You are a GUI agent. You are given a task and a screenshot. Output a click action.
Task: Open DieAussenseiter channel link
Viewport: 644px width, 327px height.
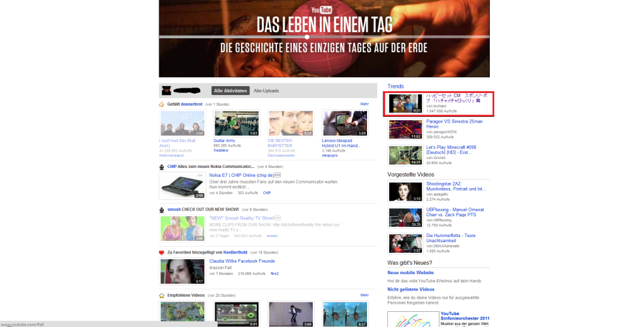281,155
